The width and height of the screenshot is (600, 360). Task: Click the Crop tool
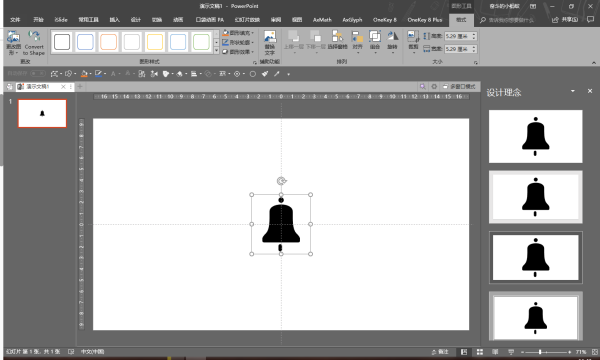coord(413,41)
